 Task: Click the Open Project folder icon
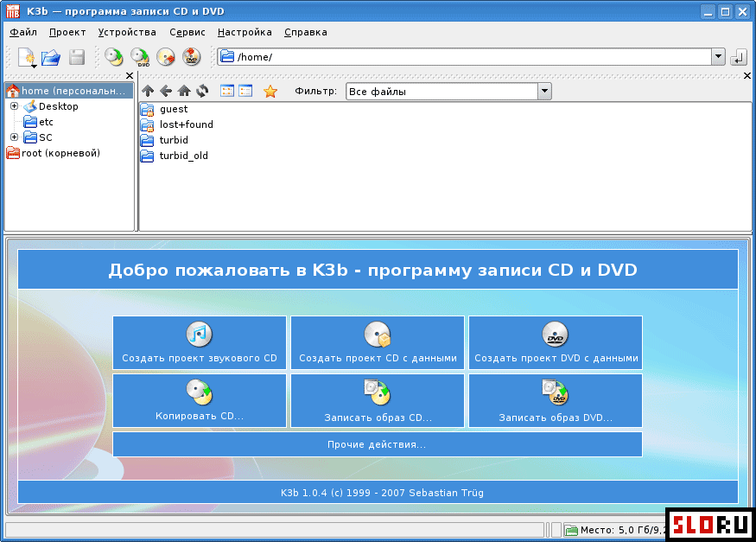pos(51,57)
